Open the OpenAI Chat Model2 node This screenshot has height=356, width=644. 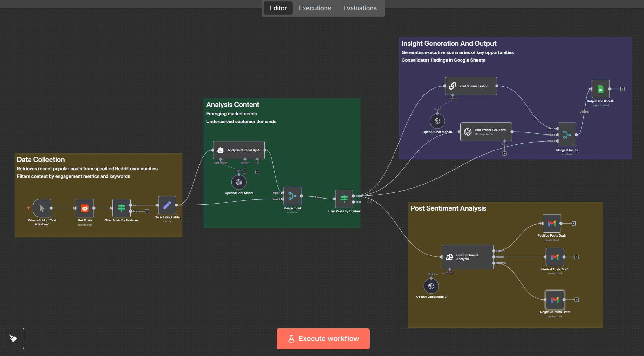[x=431, y=286]
